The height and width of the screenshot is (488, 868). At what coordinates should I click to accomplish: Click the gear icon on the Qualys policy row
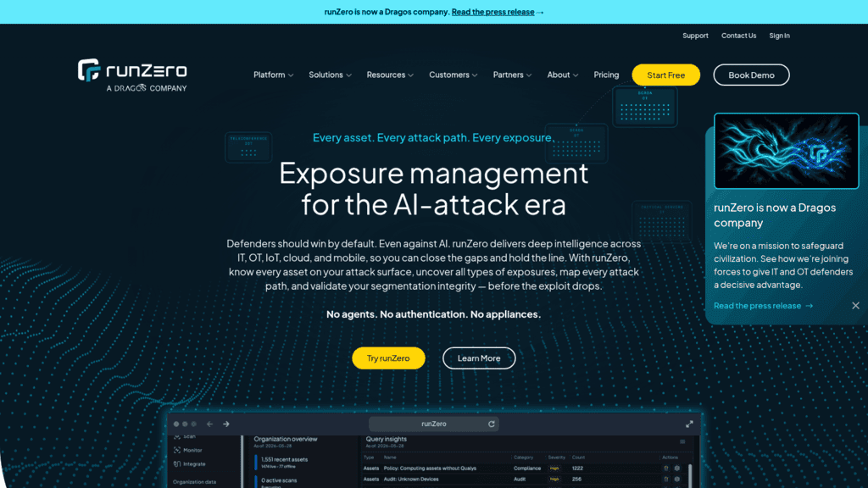(677, 468)
